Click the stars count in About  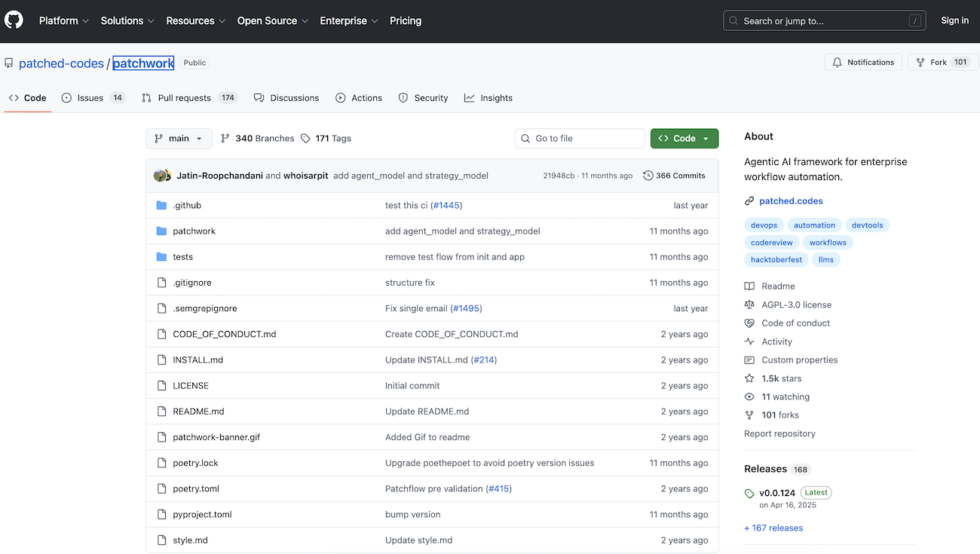pos(781,378)
